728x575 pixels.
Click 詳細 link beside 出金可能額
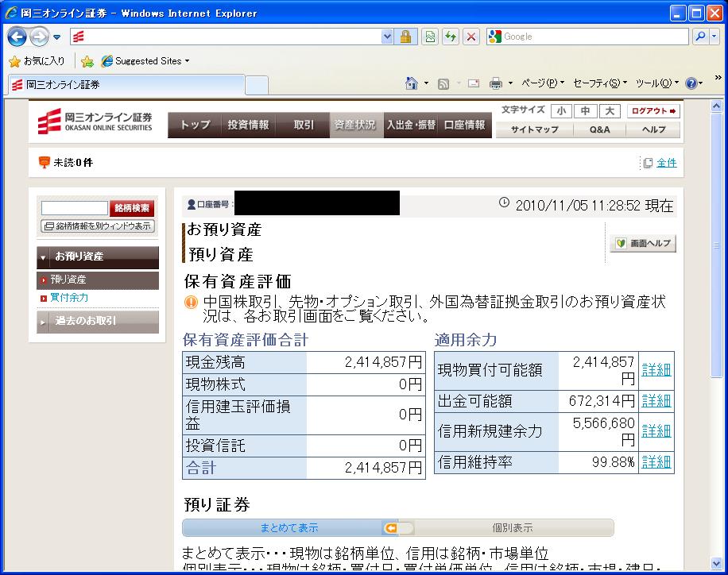pos(656,400)
